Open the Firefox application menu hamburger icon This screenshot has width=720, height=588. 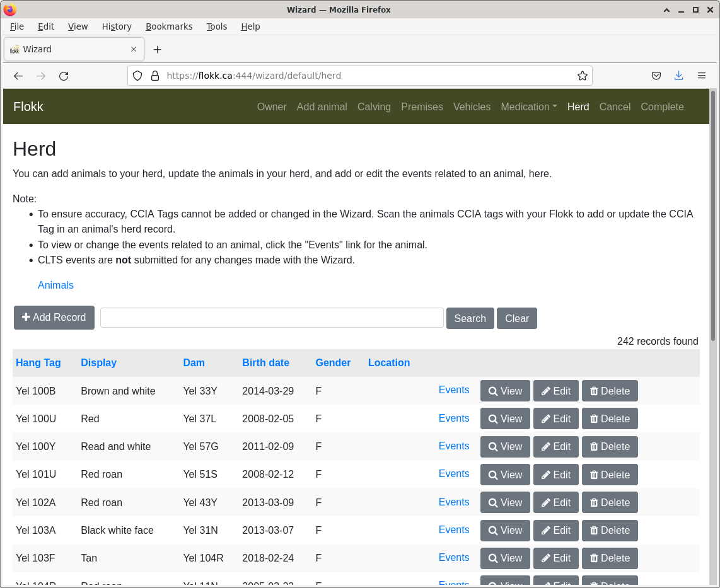pos(702,76)
